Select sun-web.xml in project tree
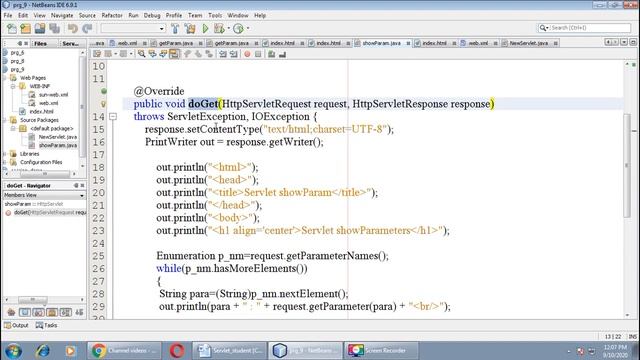Viewport: 640px width, 360px height. [x=53, y=95]
